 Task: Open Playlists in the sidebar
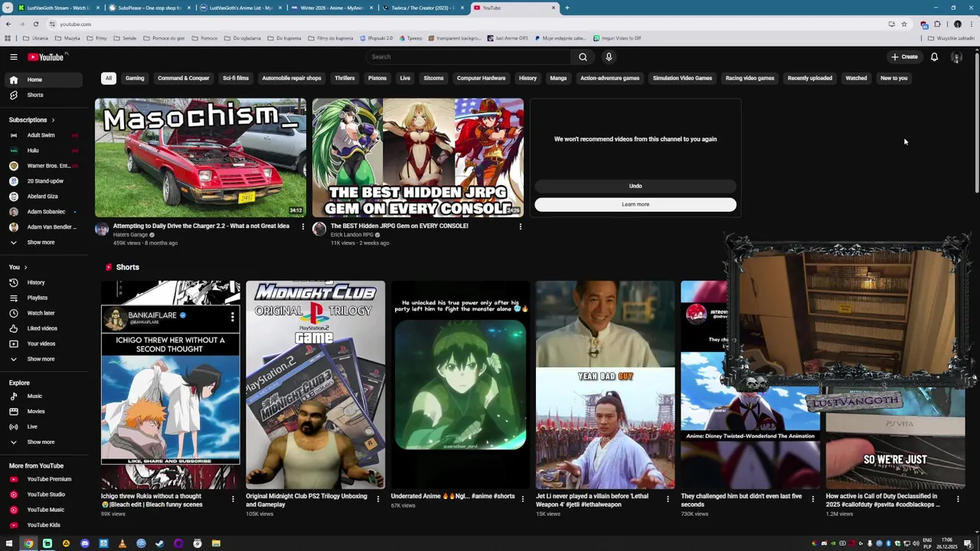click(x=47, y=298)
